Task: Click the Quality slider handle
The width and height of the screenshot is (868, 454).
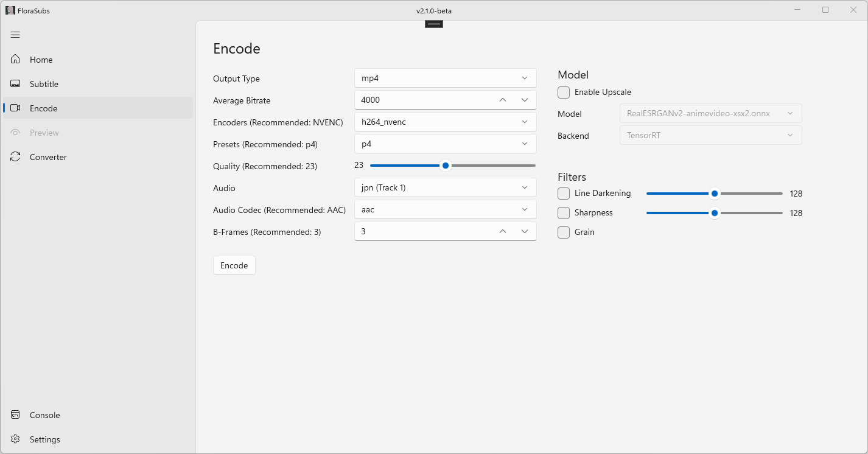Action: (446, 166)
